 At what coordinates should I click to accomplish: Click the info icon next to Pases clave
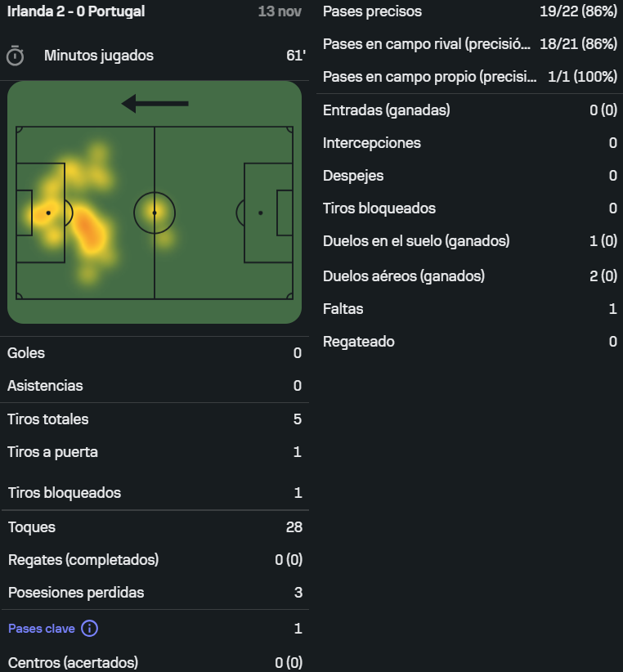[90, 629]
